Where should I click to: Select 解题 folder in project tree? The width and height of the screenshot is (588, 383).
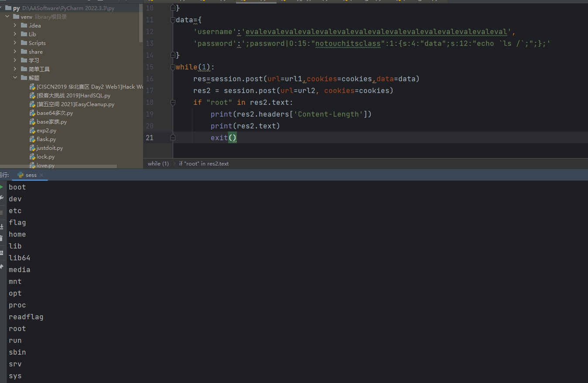click(x=34, y=78)
